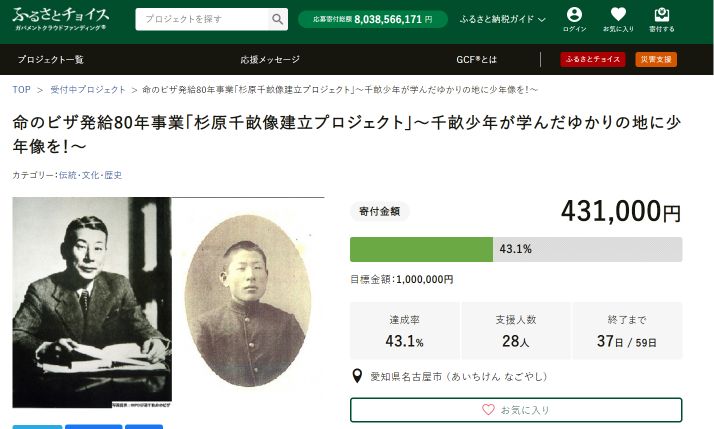Click the orange 災害支援 button
This screenshot has height=429, width=714.
[x=656, y=59]
